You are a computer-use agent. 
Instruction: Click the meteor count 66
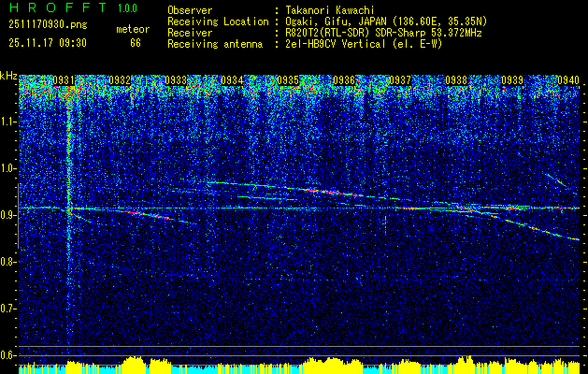[x=136, y=43]
